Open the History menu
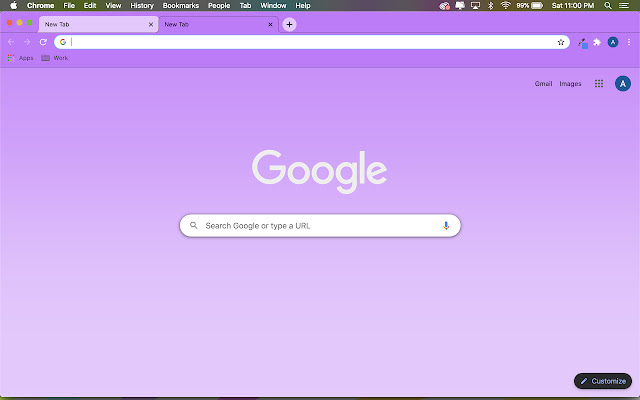 coord(142,6)
